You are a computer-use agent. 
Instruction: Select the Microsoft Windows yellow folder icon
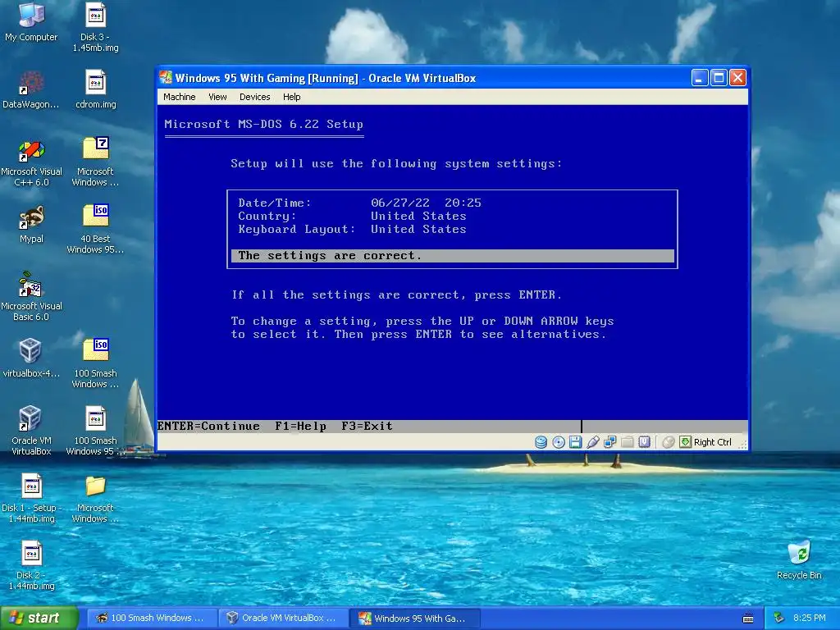pyautogui.click(x=96, y=500)
